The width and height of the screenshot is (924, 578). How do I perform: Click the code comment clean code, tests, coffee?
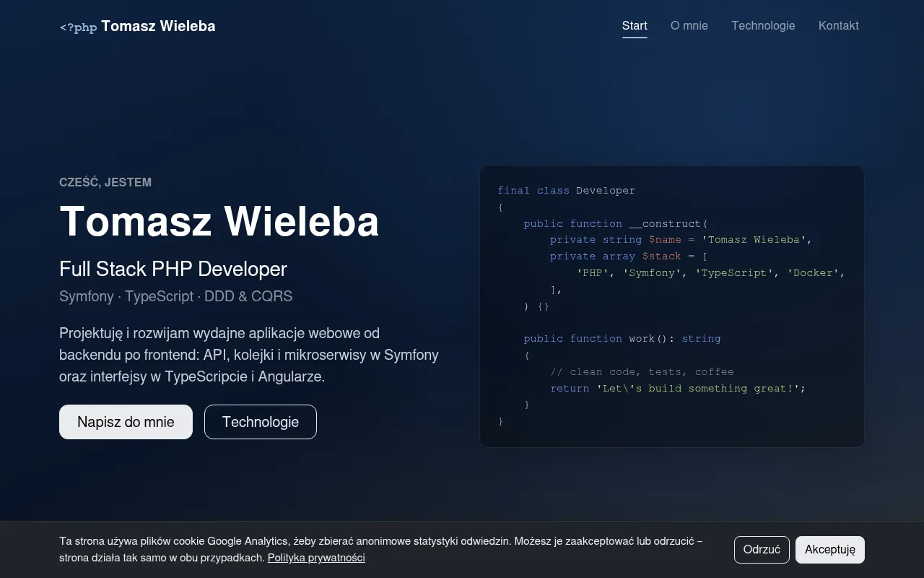point(642,372)
